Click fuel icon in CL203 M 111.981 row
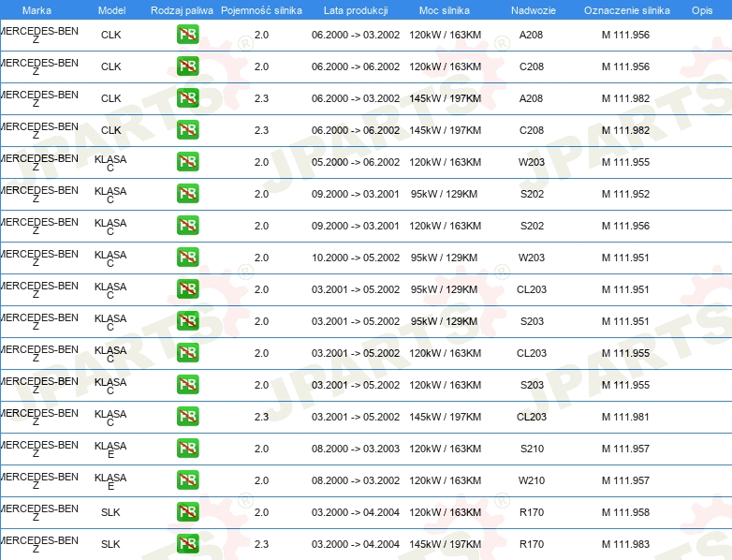This screenshot has width=732, height=560. [x=187, y=416]
